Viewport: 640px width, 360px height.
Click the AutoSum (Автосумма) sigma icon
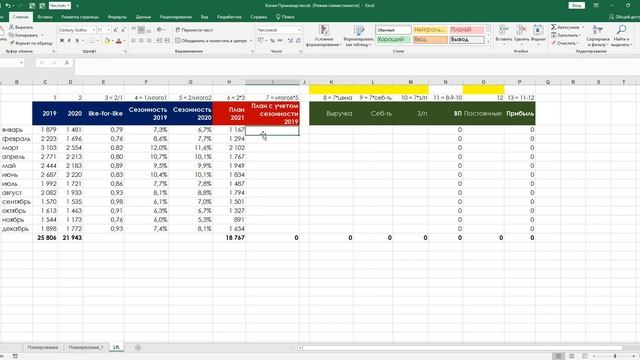(553, 27)
